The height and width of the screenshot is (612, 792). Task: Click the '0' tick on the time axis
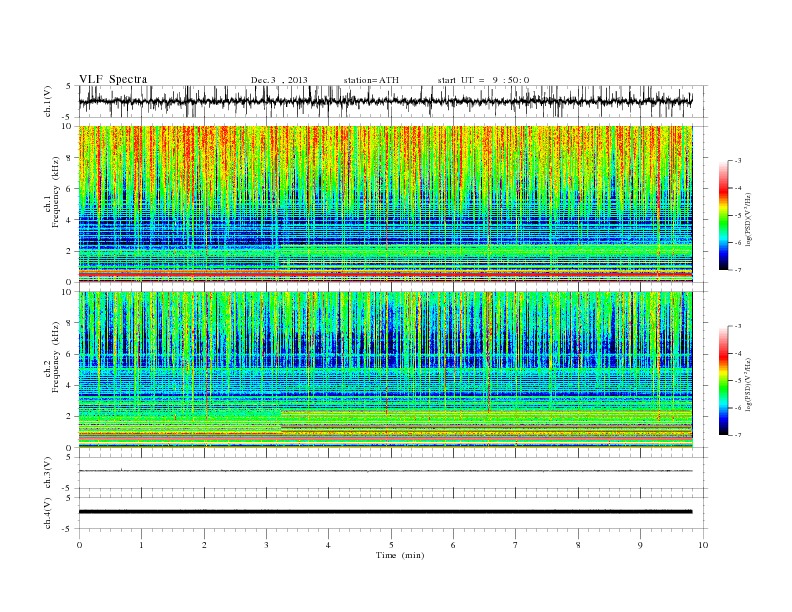pos(79,545)
